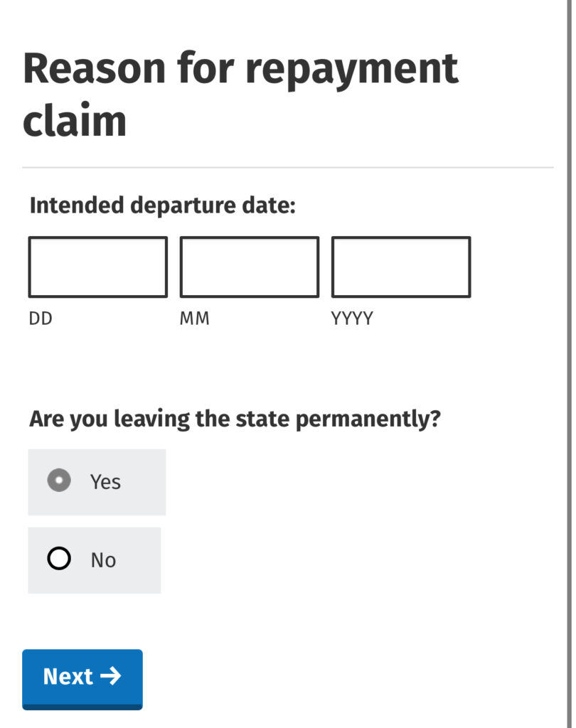Click the Yes option label
576x728 pixels.
coord(105,482)
